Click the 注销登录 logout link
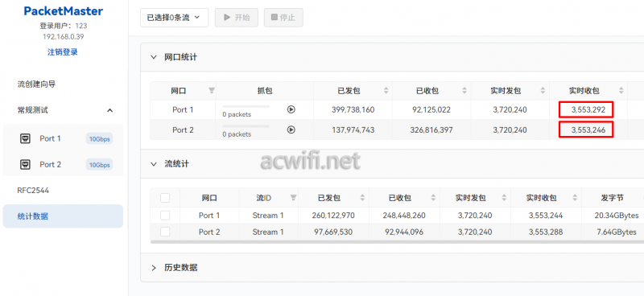 click(x=63, y=52)
